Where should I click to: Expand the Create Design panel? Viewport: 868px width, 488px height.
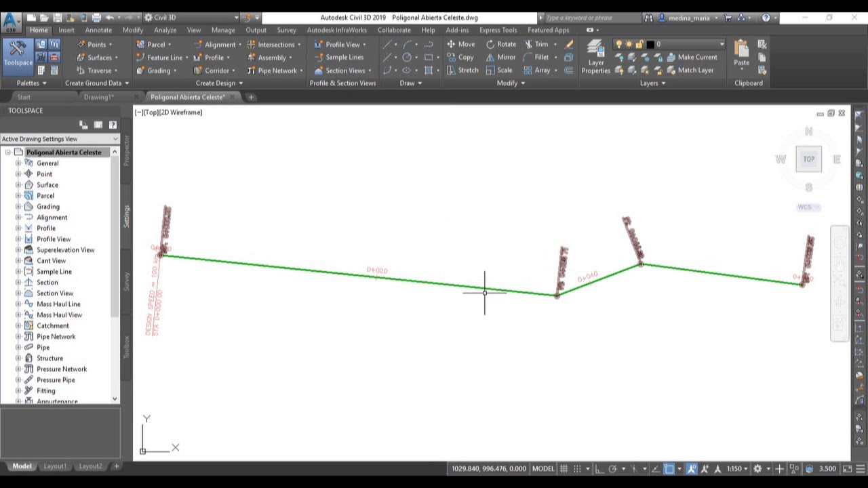coord(219,83)
